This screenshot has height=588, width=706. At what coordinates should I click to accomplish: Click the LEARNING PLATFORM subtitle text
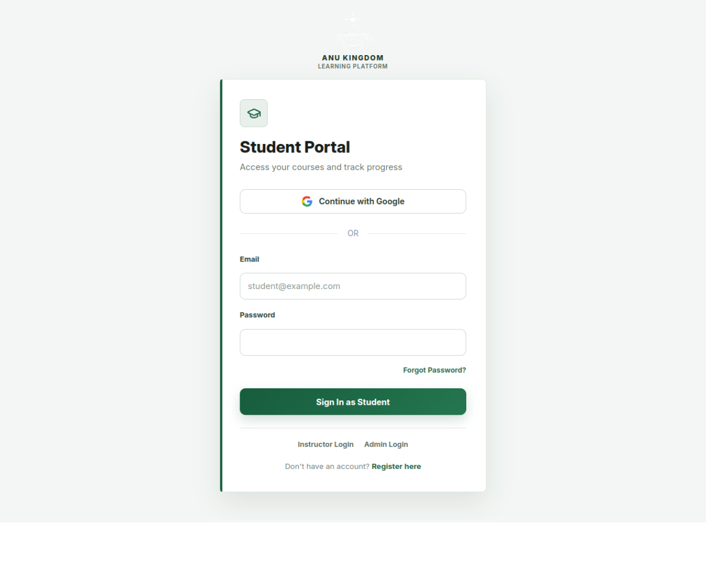[353, 66]
